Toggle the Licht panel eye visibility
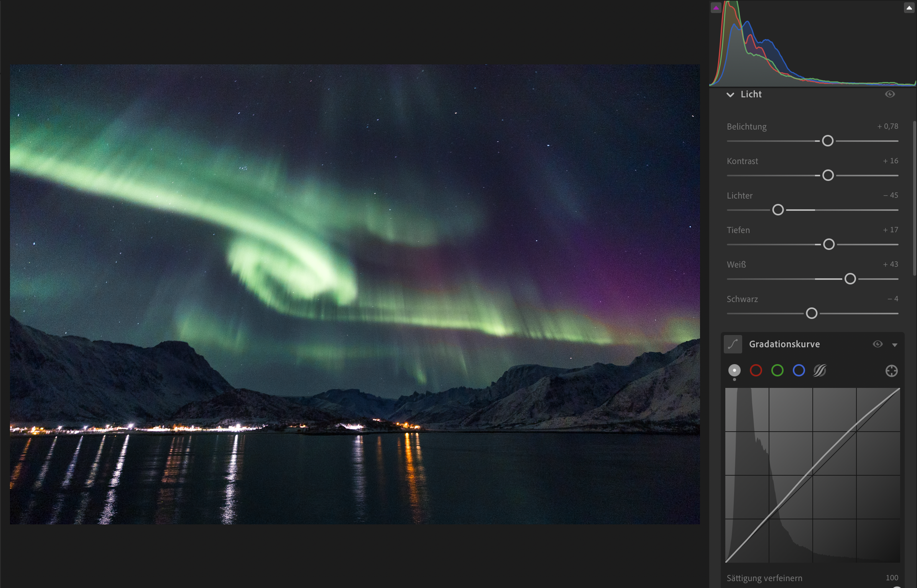The image size is (917, 588). click(890, 94)
